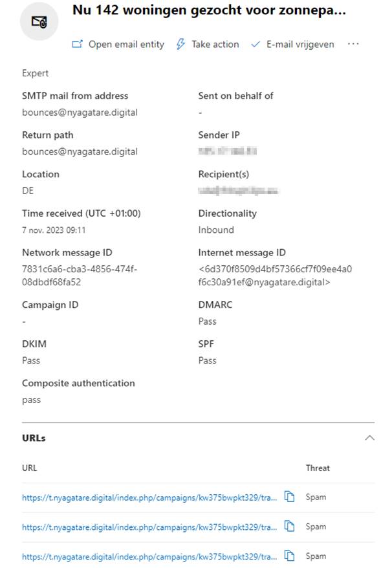392x568 pixels.
Task: Click the Network message ID value
Action: coord(79,276)
